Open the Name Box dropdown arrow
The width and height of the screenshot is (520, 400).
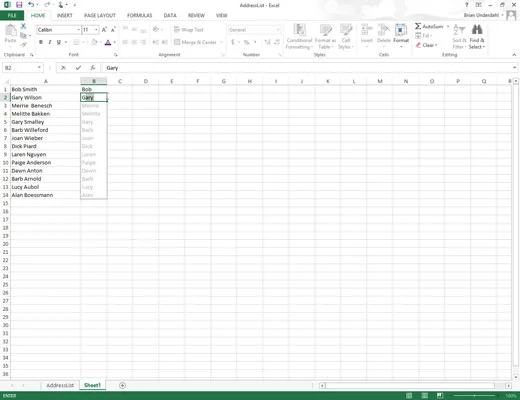point(39,68)
